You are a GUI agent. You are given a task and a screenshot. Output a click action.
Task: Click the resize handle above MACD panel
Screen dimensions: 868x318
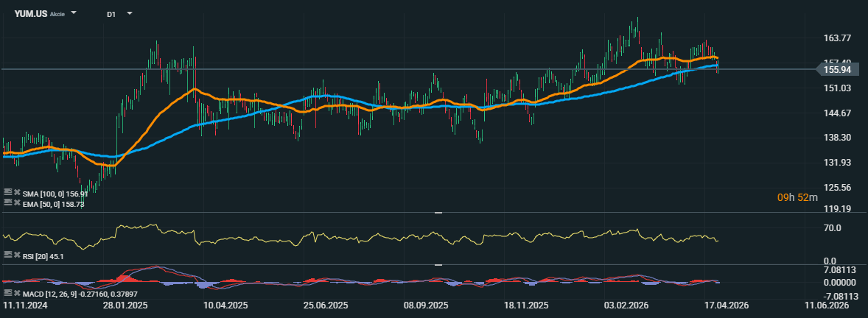pyautogui.click(x=438, y=264)
